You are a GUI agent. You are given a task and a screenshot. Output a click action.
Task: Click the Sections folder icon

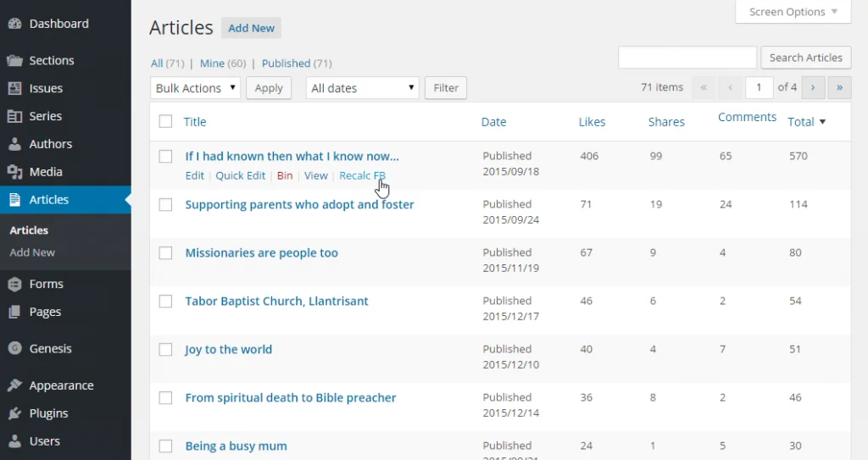(x=14, y=60)
